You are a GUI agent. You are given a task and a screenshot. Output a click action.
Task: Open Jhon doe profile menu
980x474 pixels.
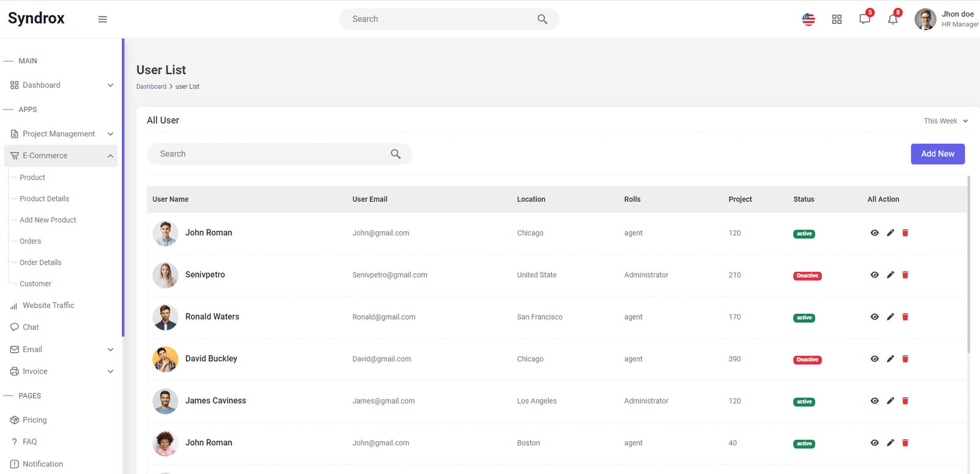pyautogui.click(x=946, y=19)
